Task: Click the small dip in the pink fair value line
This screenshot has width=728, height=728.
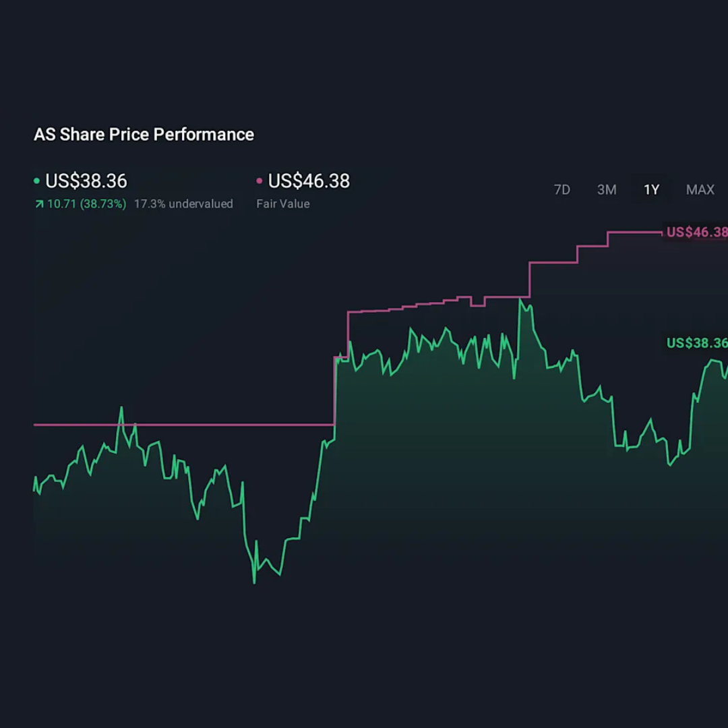Action: coord(477,305)
